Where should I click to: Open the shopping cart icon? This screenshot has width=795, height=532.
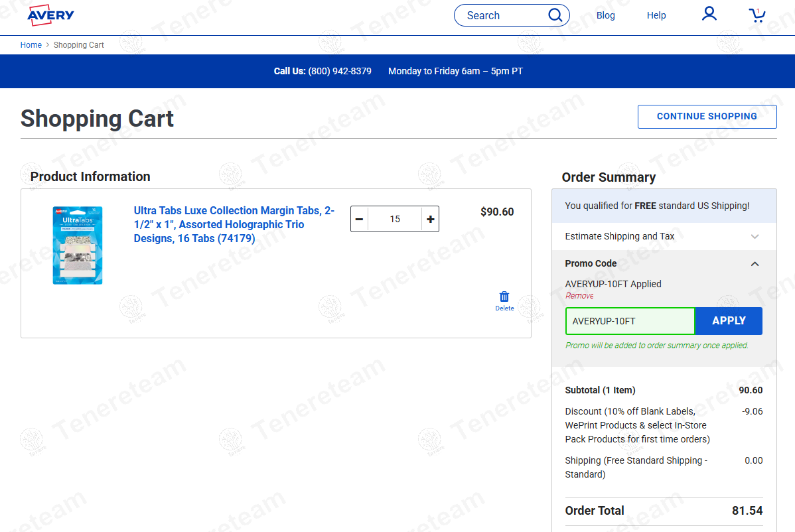[757, 15]
